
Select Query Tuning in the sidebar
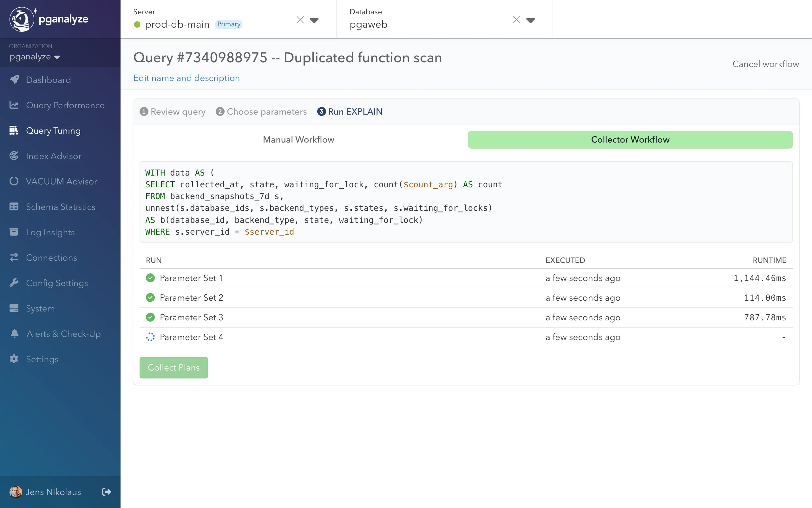pyautogui.click(x=60, y=131)
